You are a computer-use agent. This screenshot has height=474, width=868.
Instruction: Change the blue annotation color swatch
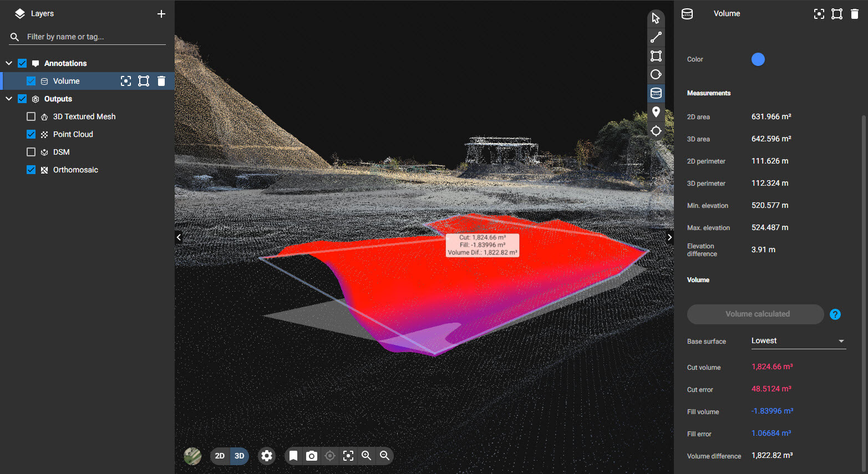pyautogui.click(x=758, y=59)
